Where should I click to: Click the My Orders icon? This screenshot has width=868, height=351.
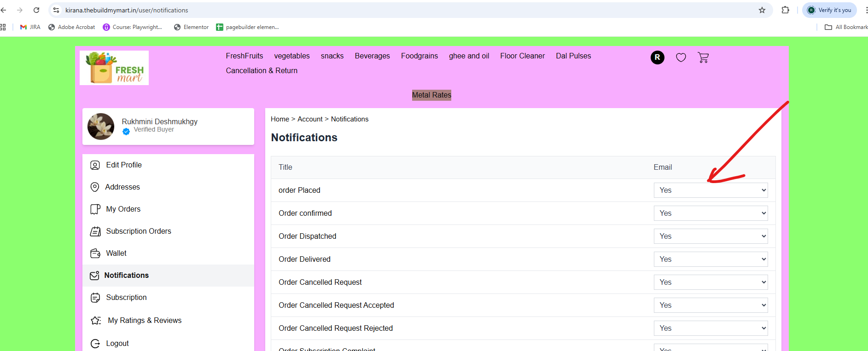click(95, 209)
